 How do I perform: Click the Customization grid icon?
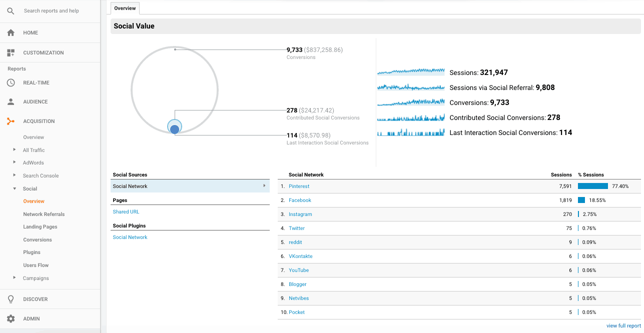[11, 52]
